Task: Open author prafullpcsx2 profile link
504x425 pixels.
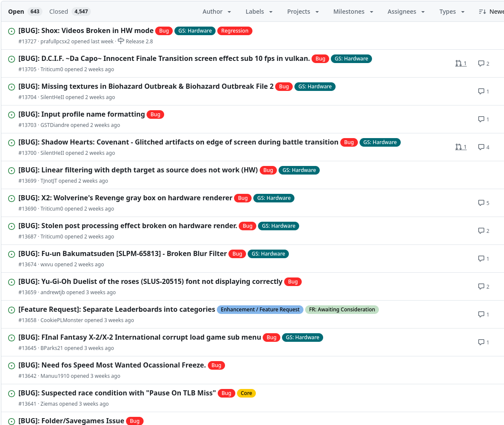Action: 55,42
